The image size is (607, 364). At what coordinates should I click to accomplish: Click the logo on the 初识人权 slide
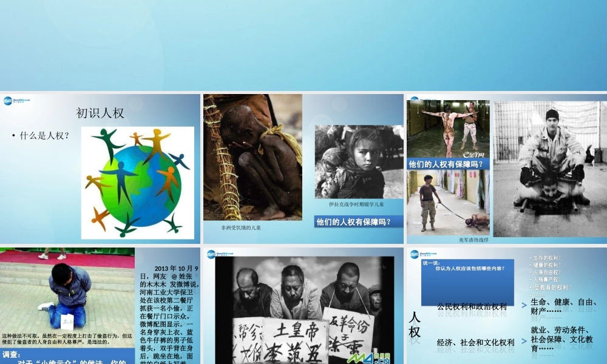coord(16,101)
